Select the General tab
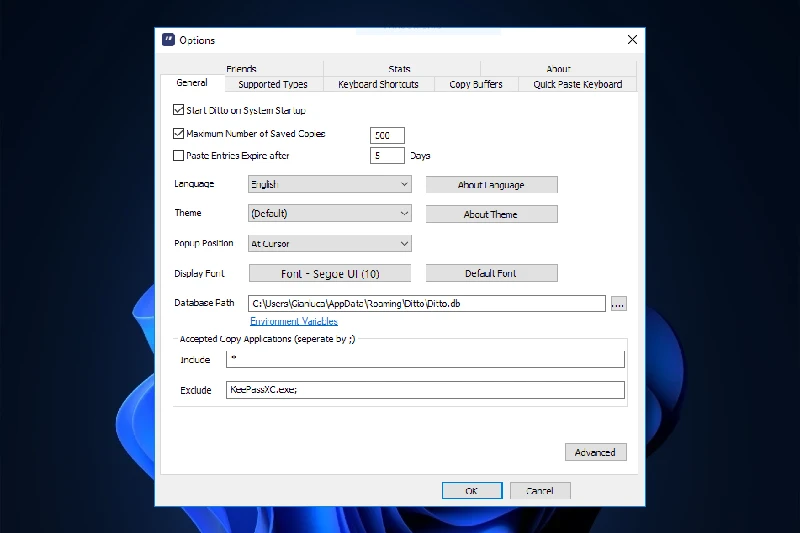 tap(192, 83)
